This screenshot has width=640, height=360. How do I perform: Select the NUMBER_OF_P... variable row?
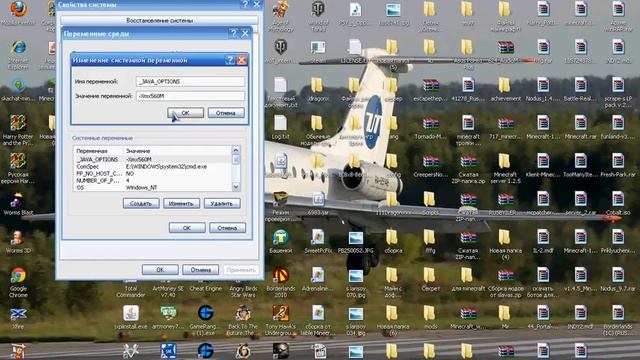pos(153,180)
